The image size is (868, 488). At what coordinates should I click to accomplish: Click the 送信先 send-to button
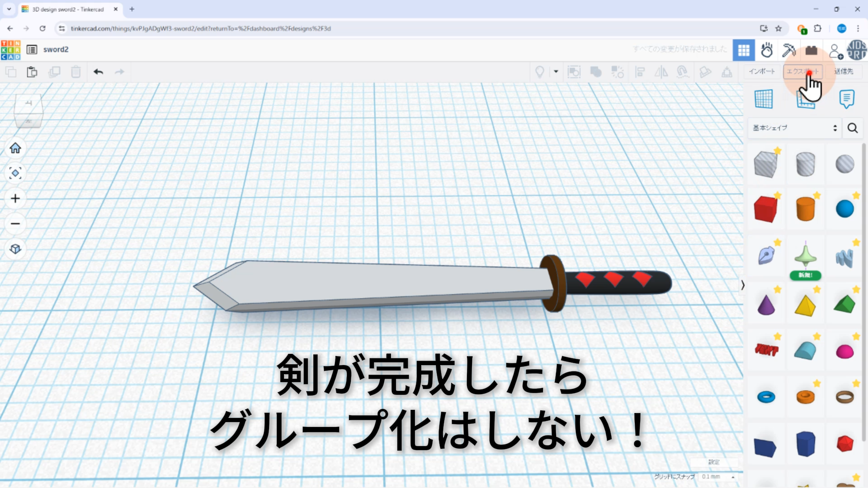[844, 71]
